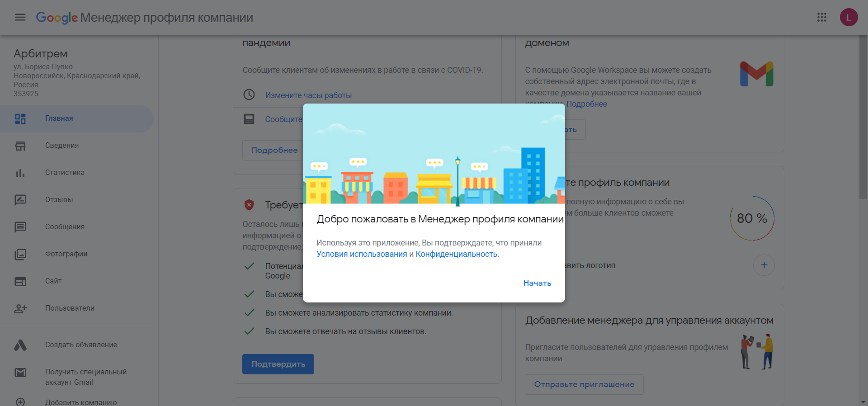Click the Менеджер профиля компании title
The height and width of the screenshot is (406, 868).
167,18
